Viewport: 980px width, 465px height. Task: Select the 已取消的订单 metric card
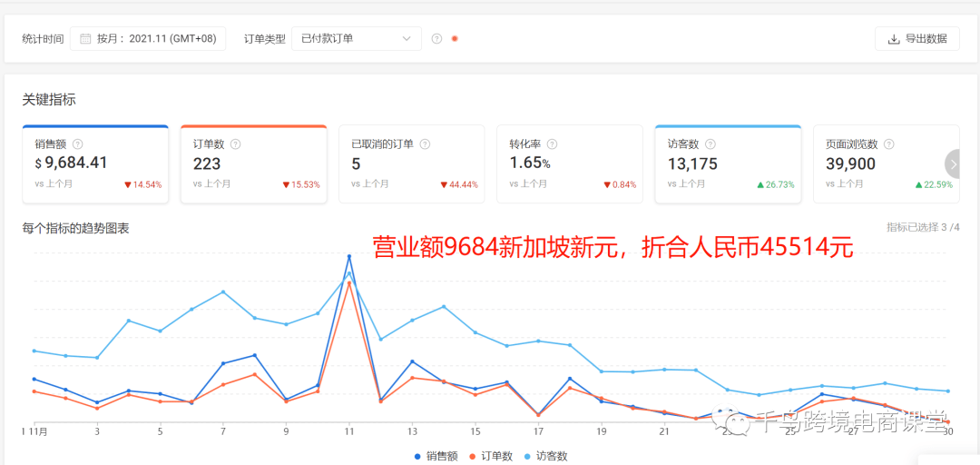412,164
